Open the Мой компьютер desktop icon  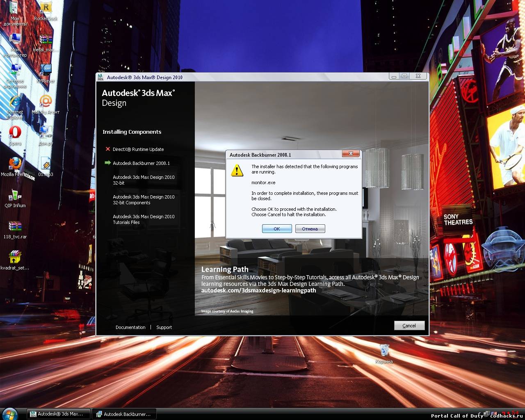click(15, 45)
